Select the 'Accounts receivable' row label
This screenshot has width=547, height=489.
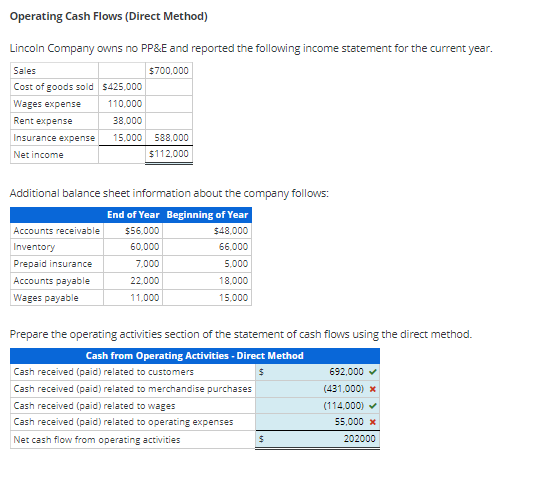coord(57,231)
